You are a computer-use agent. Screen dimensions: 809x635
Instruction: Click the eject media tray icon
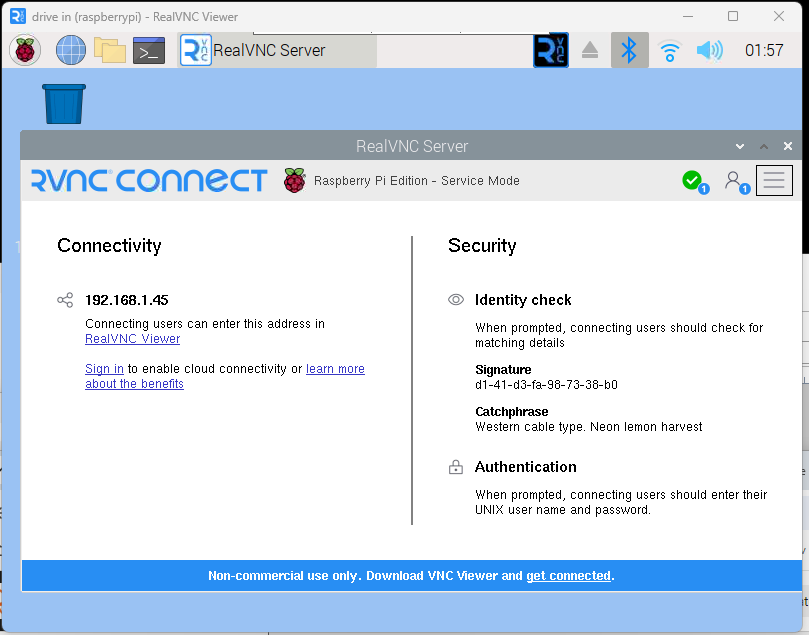click(590, 50)
